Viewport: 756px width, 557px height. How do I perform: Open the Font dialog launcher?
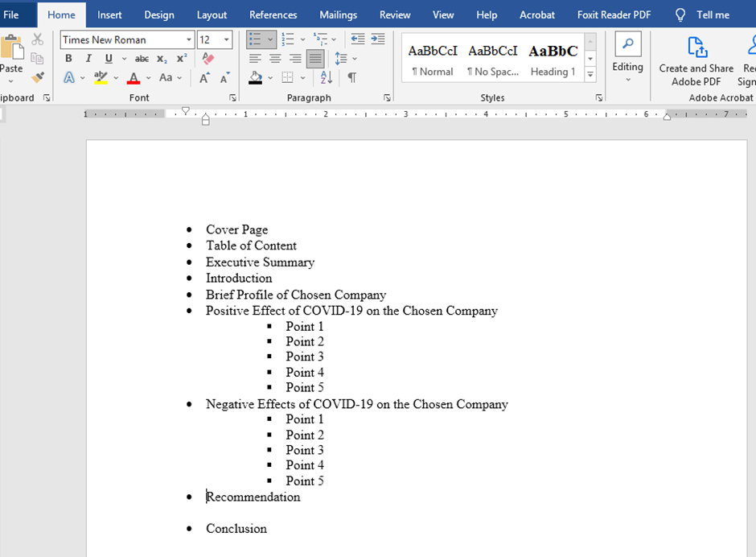[233, 98]
